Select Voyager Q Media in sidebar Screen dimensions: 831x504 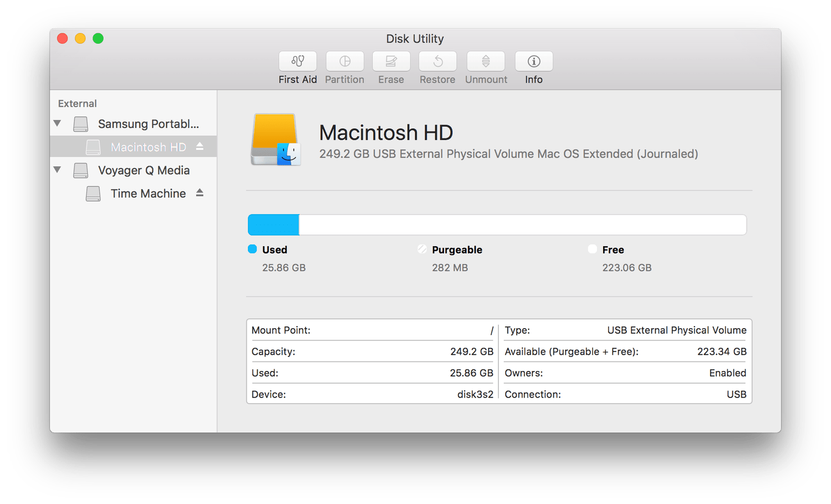[x=144, y=170]
